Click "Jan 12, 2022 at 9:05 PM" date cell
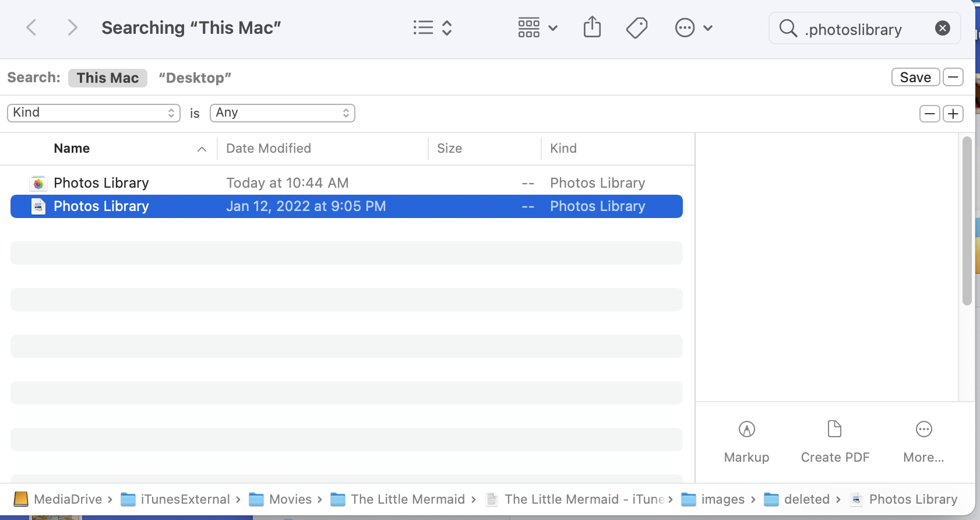The width and height of the screenshot is (980, 520). coord(306,206)
